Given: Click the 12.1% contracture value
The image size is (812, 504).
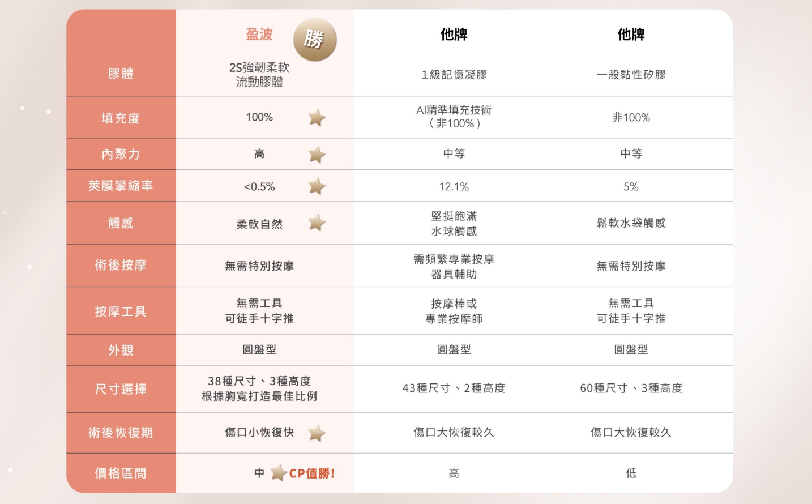Looking at the screenshot, I should pos(454,187).
